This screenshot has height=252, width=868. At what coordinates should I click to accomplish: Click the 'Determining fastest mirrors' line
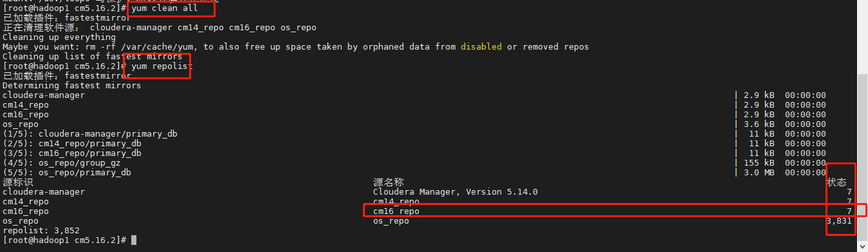[71, 86]
